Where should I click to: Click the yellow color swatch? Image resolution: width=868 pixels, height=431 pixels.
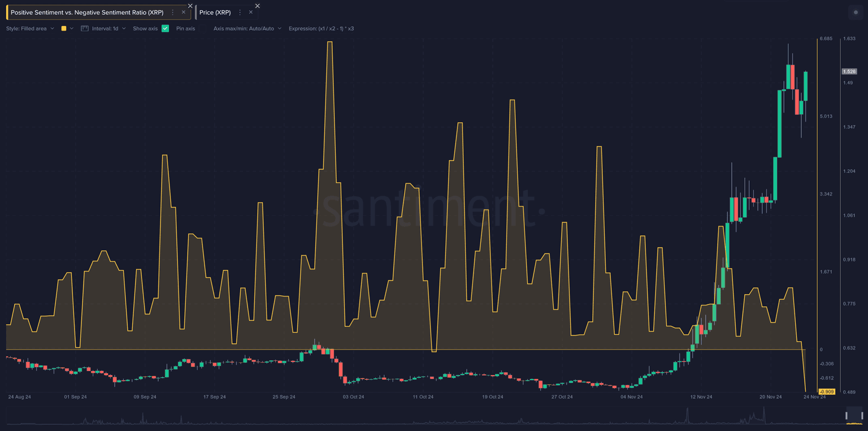64,28
